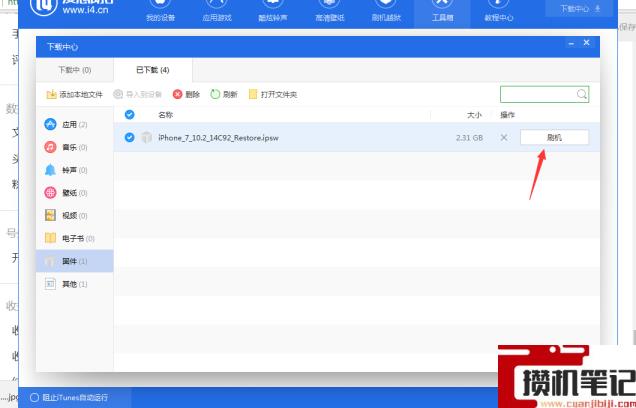The width and height of the screenshot is (636, 408).
Task: Select 壁纸 (0) category in sidebar
Action: (75, 193)
